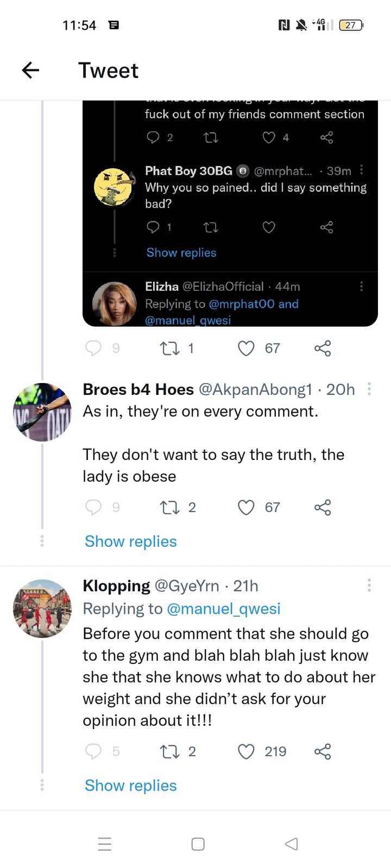
Task: Share the Broes b4 Hoes tweet
Action: (323, 507)
